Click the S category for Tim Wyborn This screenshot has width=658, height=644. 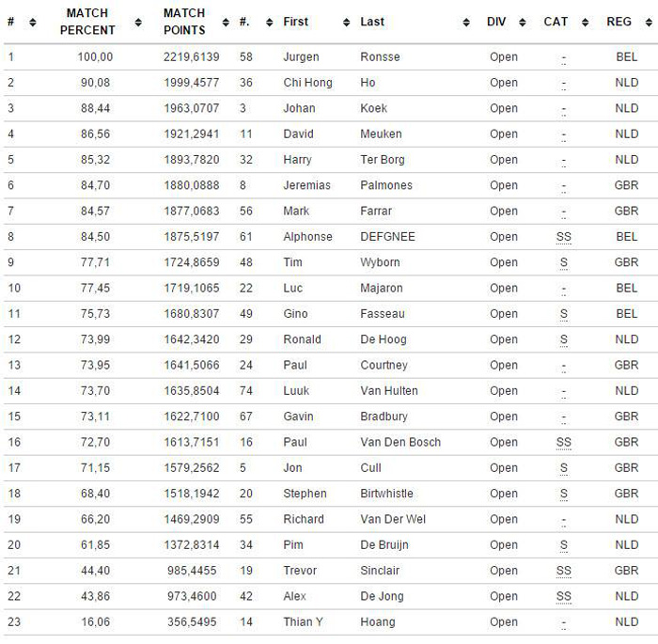click(x=563, y=262)
